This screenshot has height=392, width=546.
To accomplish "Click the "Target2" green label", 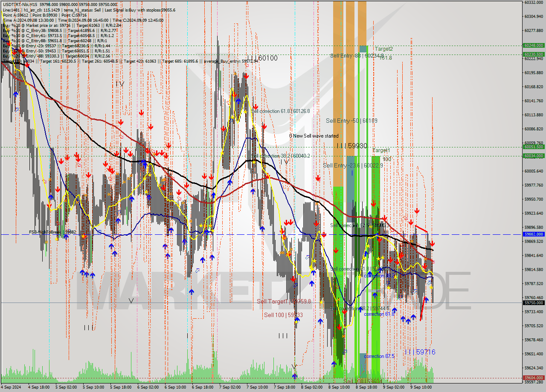I will click(384, 48).
